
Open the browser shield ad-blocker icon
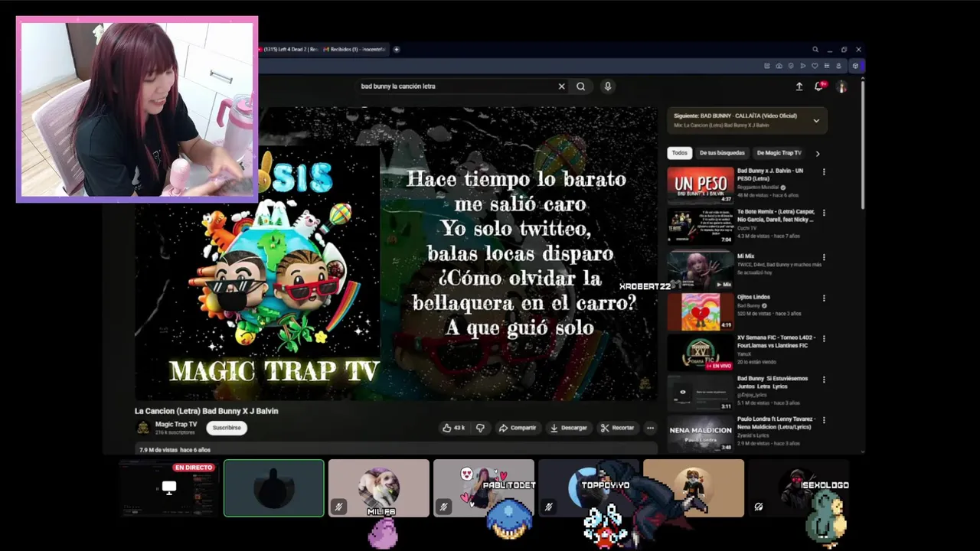pos(791,66)
